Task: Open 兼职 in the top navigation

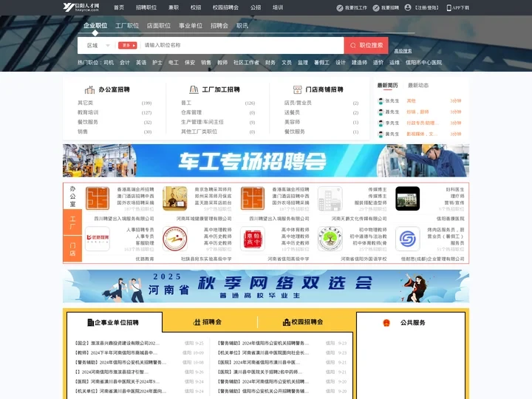Action: click(x=174, y=7)
